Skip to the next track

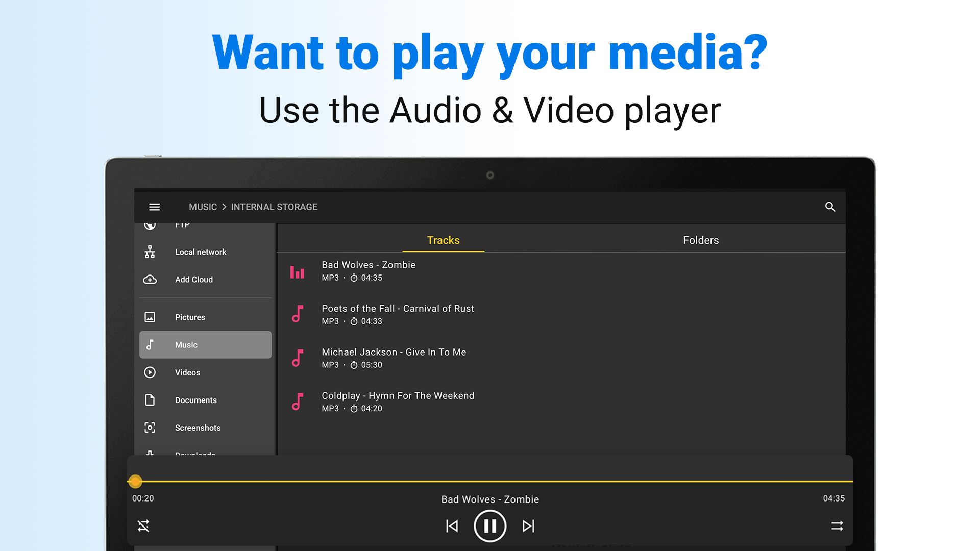pos(528,526)
